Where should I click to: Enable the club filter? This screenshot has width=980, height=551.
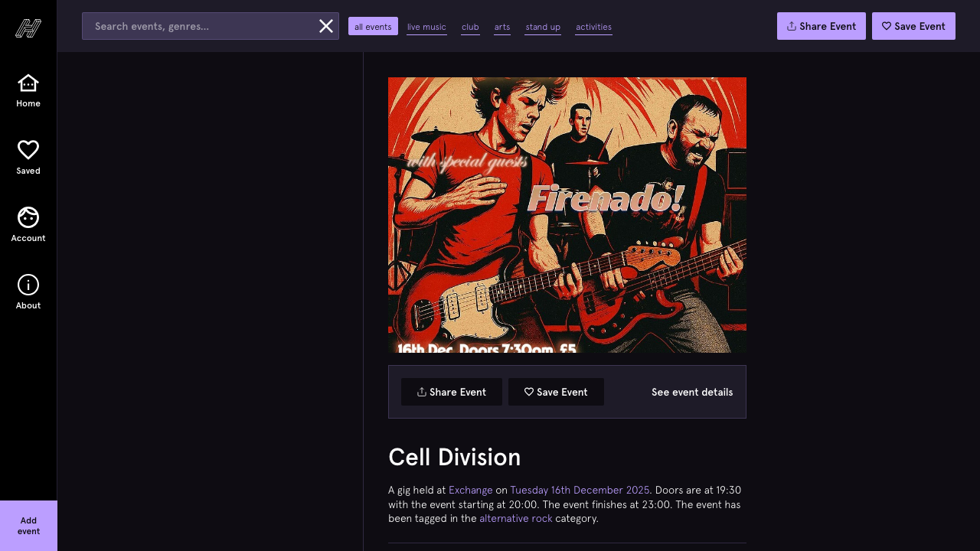click(x=470, y=27)
